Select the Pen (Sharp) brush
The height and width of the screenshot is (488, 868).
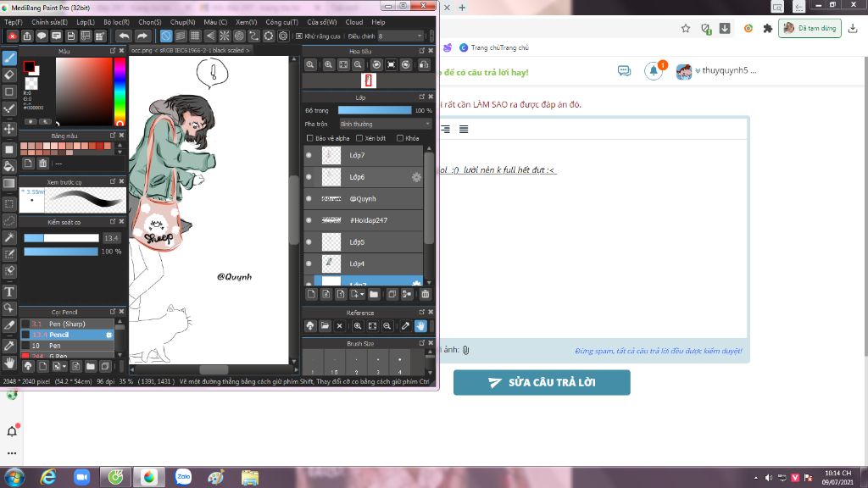tap(68, 324)
